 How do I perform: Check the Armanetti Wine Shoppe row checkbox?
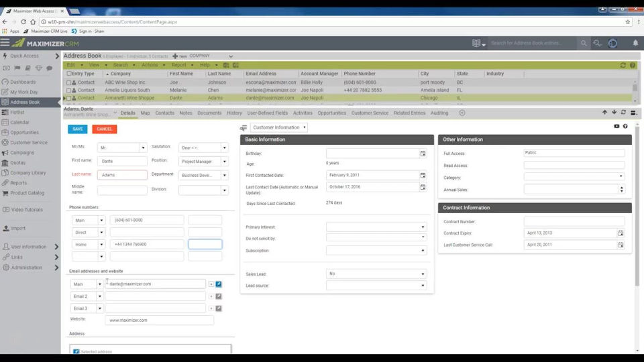(69, 98)
